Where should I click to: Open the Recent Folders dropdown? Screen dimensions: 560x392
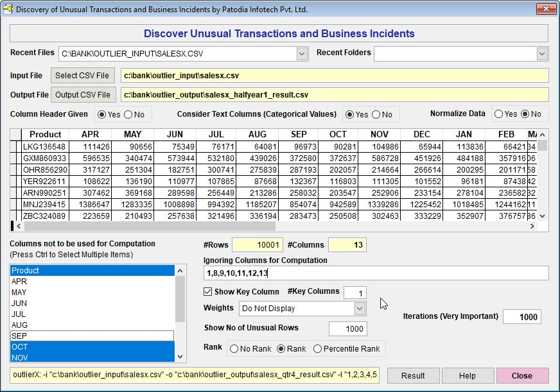point(542,54)
